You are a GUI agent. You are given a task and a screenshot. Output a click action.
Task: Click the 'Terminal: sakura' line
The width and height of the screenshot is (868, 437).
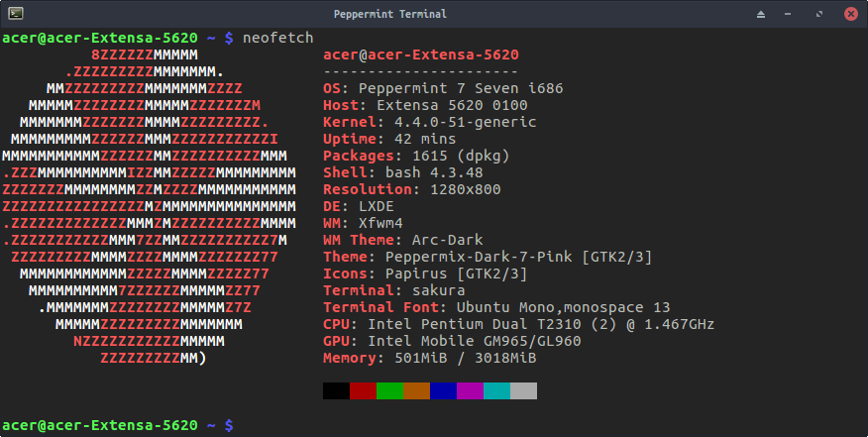point(394,290)
